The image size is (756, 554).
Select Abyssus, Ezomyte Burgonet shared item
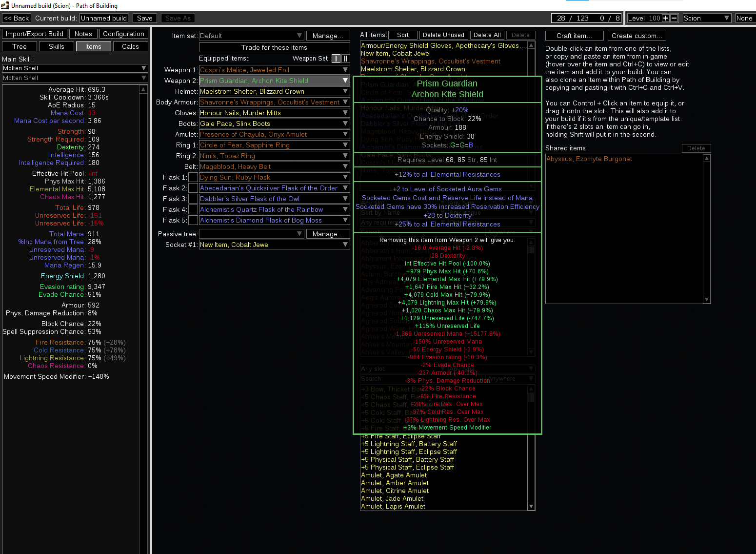point(624,159)
